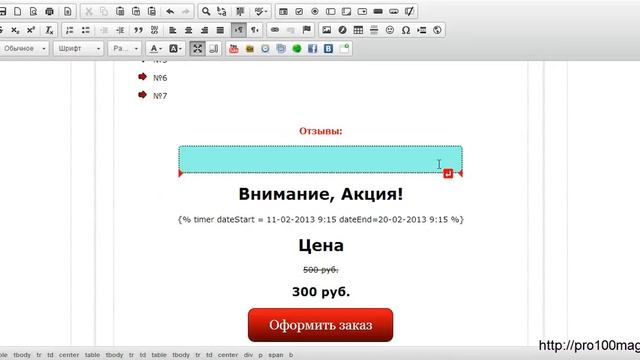Click Paste from Word icon
Screen dimensions: 640x360
pyautogui.click(x=152, y=11)
